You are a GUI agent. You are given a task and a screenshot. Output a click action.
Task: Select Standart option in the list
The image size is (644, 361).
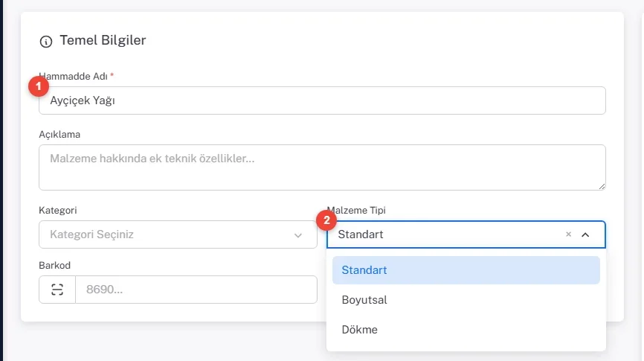466,270
